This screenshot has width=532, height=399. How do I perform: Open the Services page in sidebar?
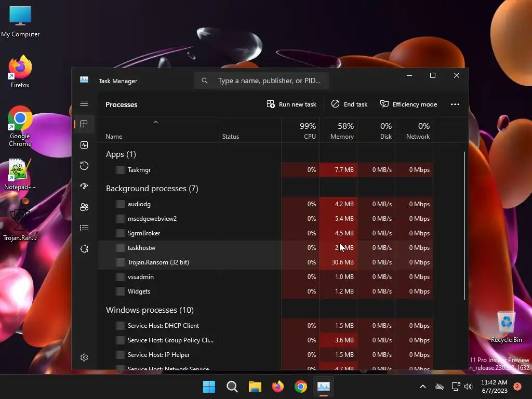[84, 249]
